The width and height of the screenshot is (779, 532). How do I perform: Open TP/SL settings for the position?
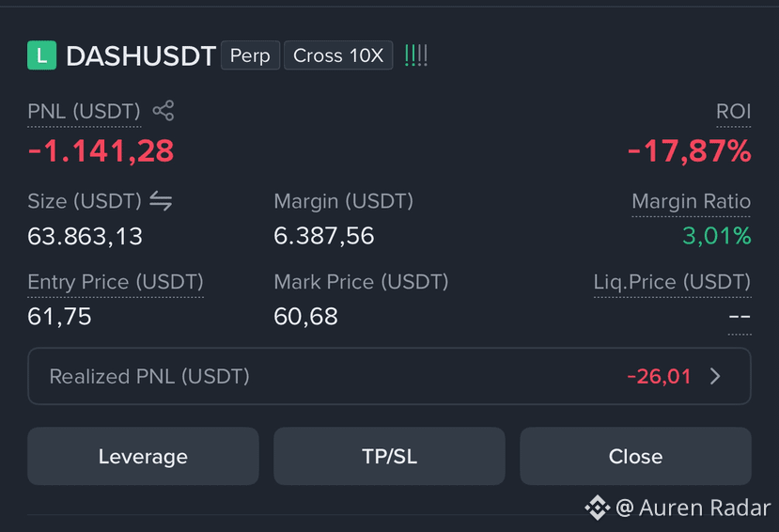click(x=389, y=456)
